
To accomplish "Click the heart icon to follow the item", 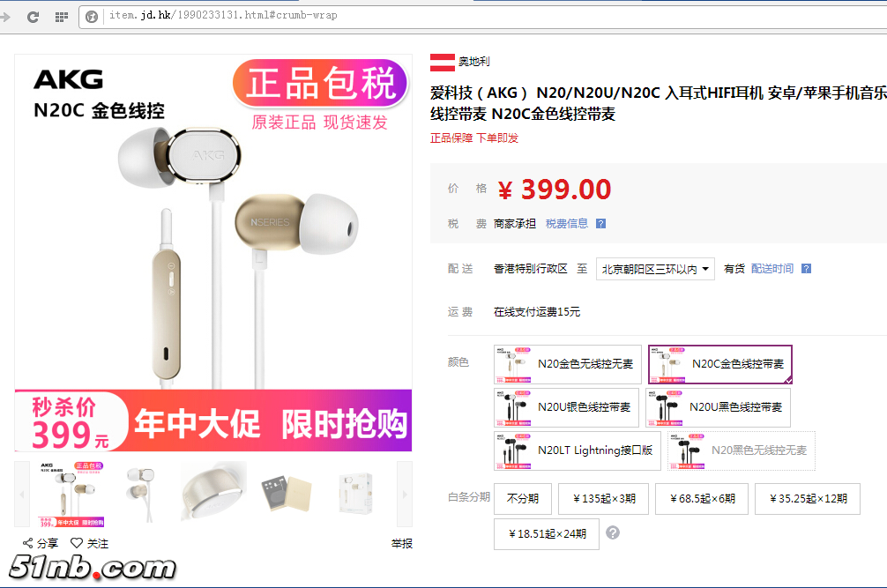I will coord(77,543).
